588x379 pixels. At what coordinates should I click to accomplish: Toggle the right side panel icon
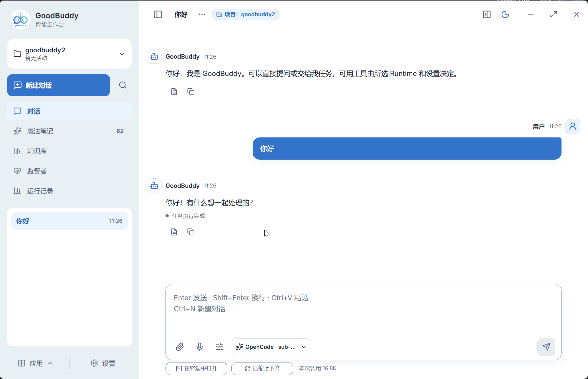click(x=487, y=15)
